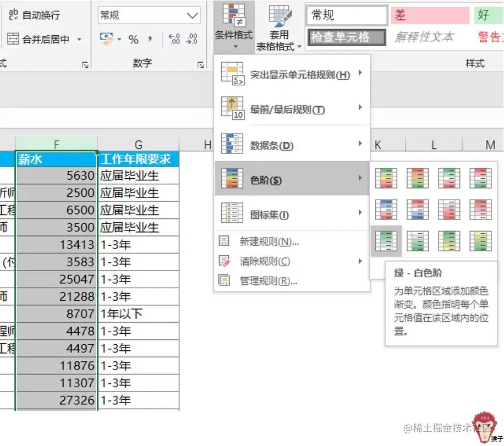Viewport: 504px width, 446px height.
Task: Open the 数字 group dialog launcher
Action: [x=201, y=65]
